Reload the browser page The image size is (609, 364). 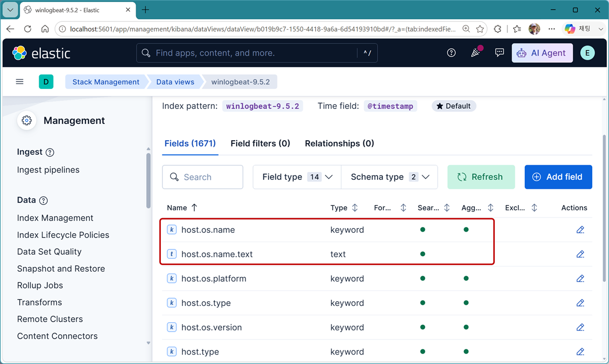[x=28, y=29]
